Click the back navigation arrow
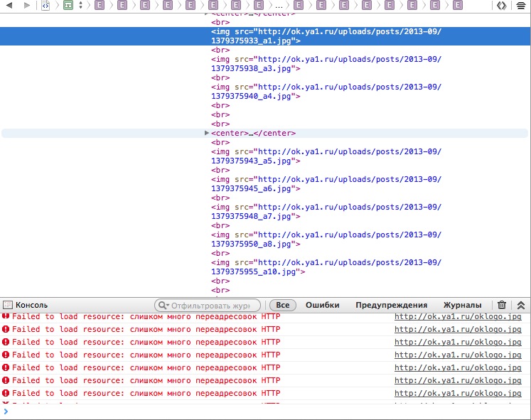This screenshot has width=531, height=420. (9, 5)
